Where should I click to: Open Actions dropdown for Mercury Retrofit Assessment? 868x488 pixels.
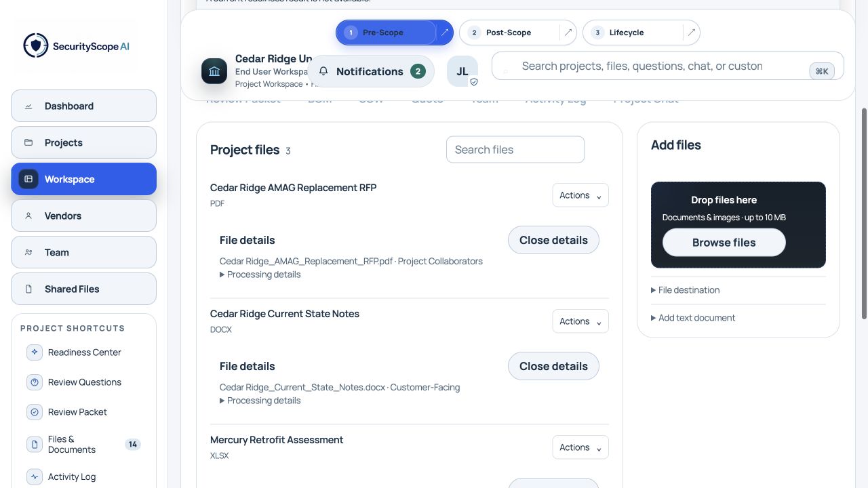click(x=580, y=447)
